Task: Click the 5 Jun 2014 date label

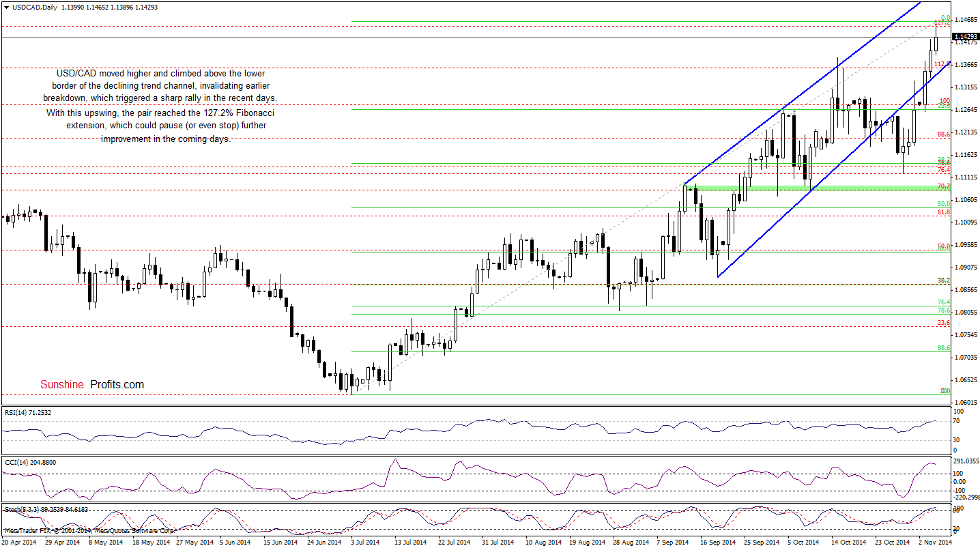Action: [237, 543]
